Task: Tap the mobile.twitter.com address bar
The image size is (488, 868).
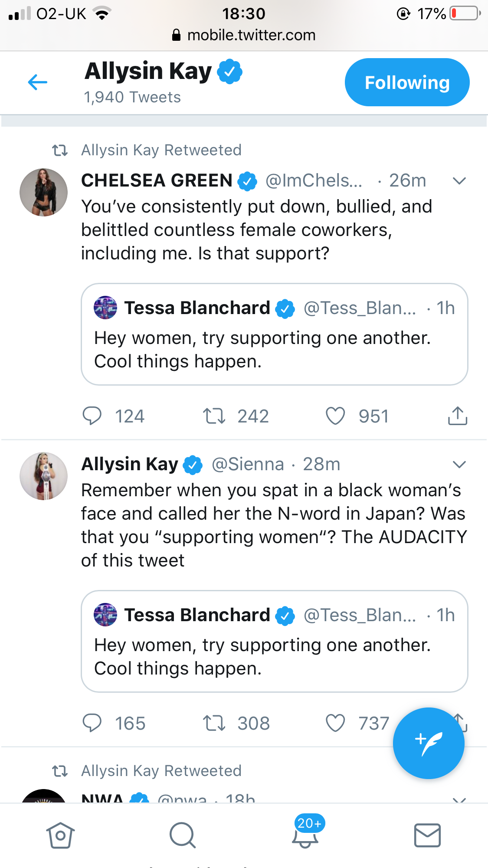Action: coord(244,35)
